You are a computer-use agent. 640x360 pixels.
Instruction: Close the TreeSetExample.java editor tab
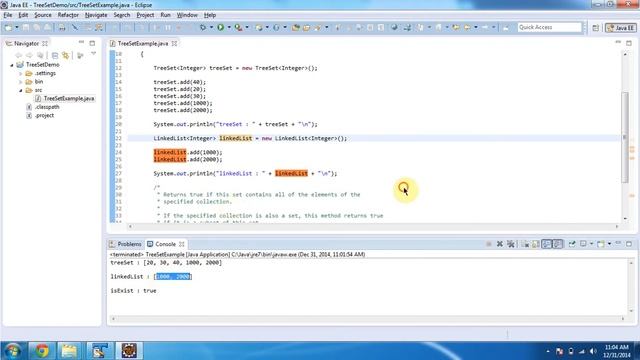click(174, 43)
